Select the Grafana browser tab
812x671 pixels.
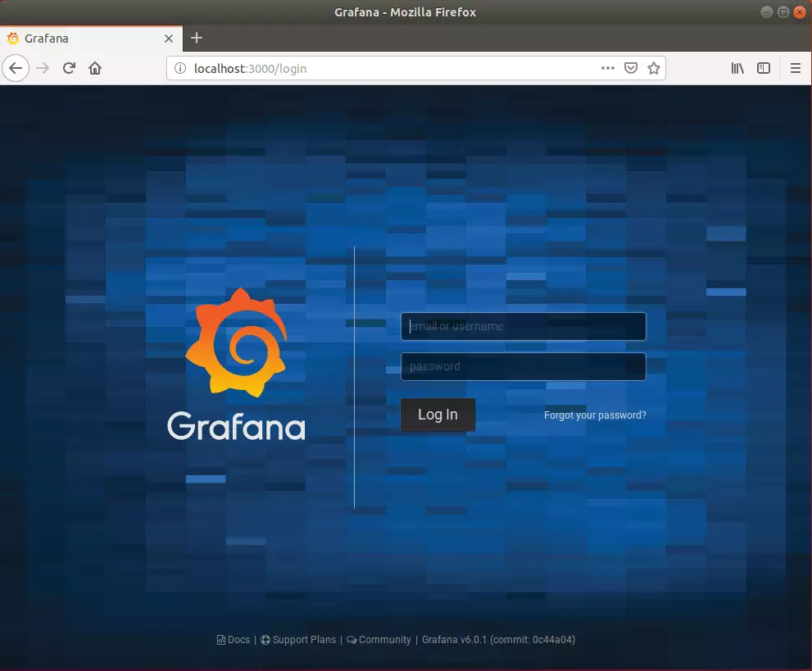click(x=91, y=39)
